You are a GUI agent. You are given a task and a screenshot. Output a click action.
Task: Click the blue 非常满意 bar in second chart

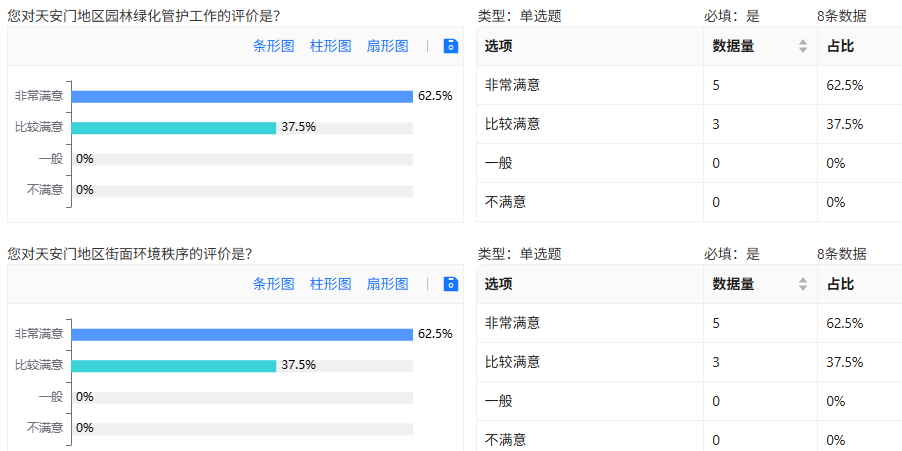pyautogui.click(x=242, y=335)
